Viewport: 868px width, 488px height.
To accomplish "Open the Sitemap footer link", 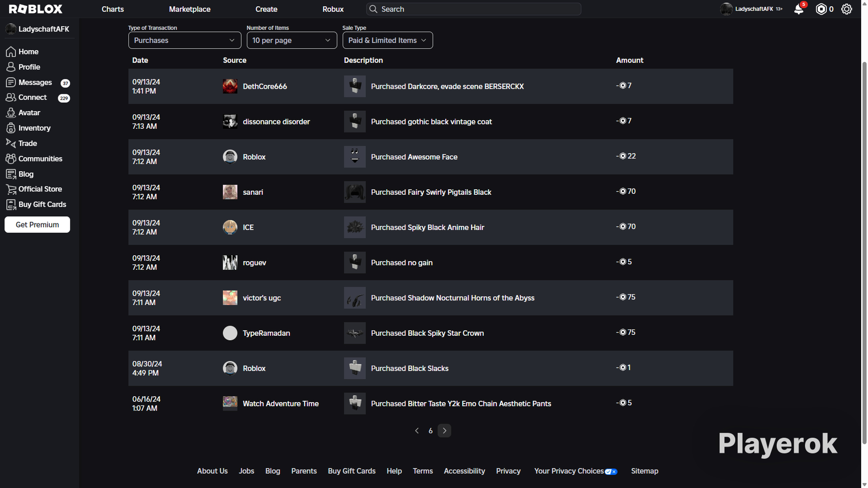I will 644,471.
